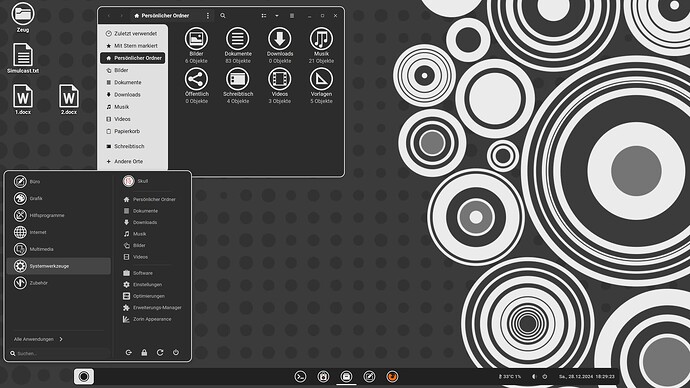Viewport: 690px width, 388px height.
Task: Click the lock screen padlock icon
Action: (x=144, y=352)
